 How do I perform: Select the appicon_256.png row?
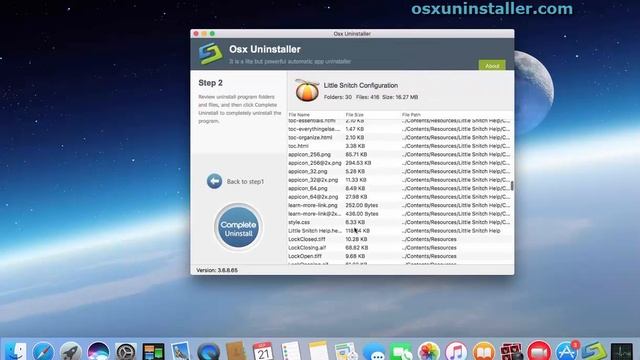click(400, 155)
